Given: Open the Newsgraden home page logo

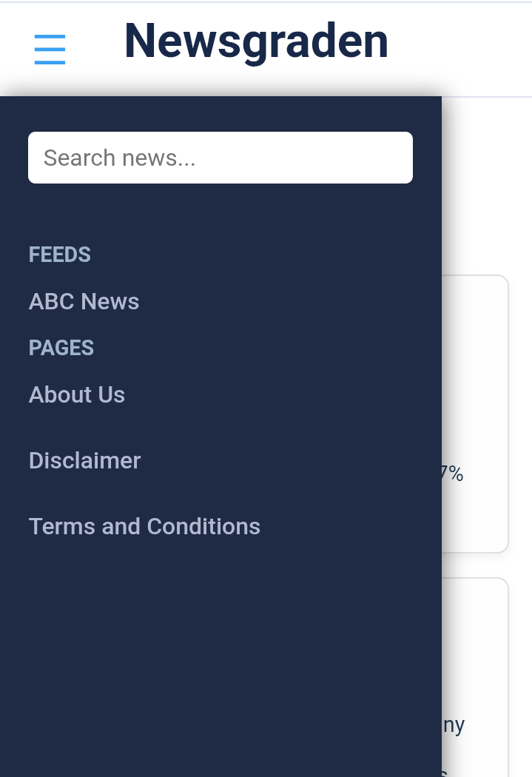Looking at the screenshot, I should click(x=255, y=42).
